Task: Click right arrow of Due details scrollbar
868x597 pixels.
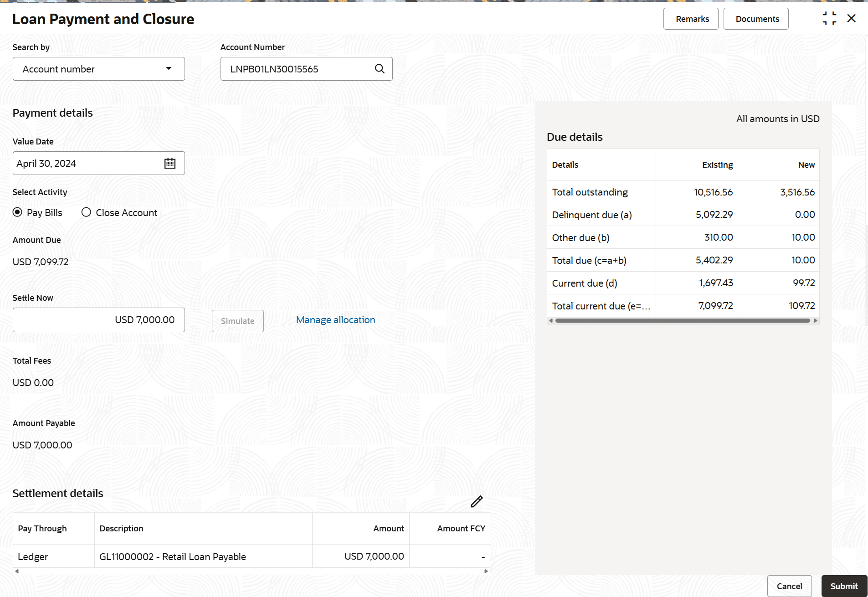Action: click(816, 321)
